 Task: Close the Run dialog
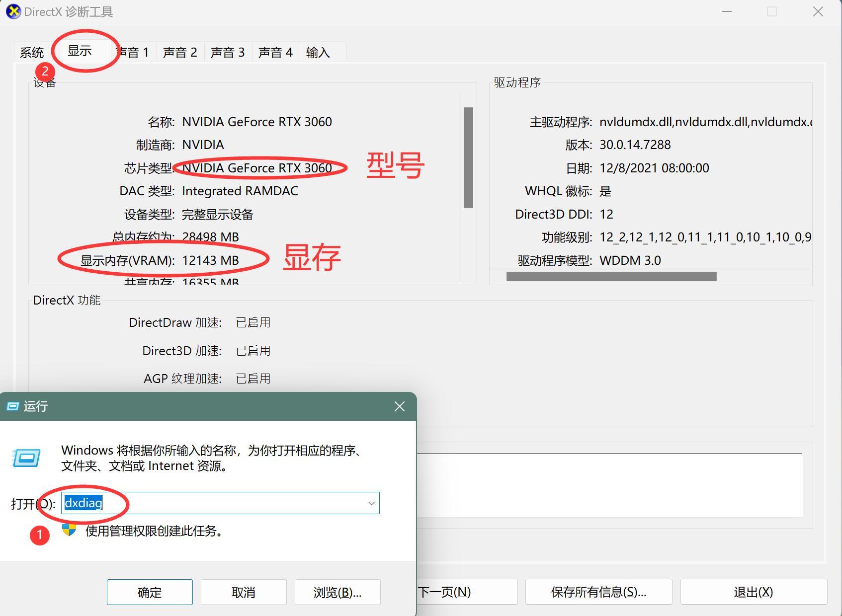400,406
